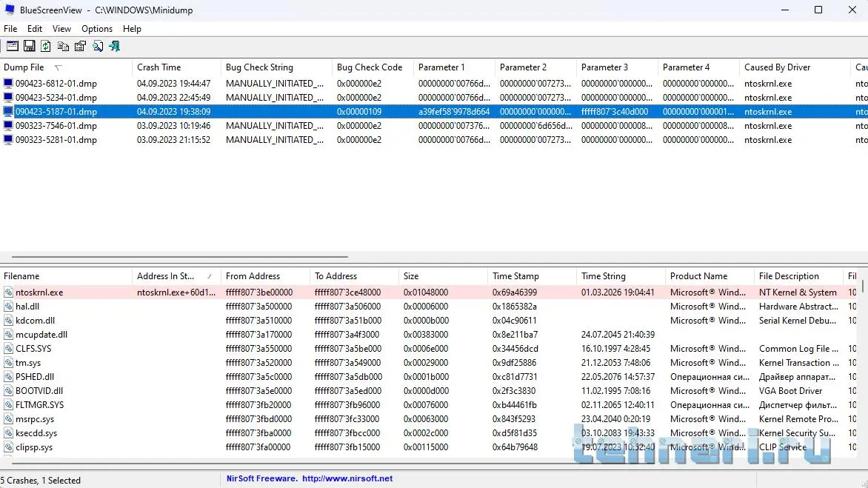Click the Save Selected Items floppy icon
The height and width of the screenshot is (488, 868).
tap(30, 46)
